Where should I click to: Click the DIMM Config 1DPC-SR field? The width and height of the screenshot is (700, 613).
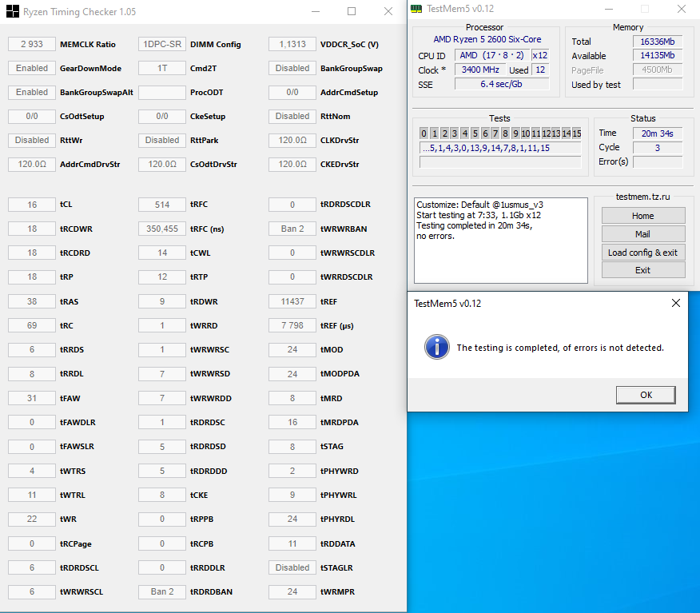pos(162,44)
